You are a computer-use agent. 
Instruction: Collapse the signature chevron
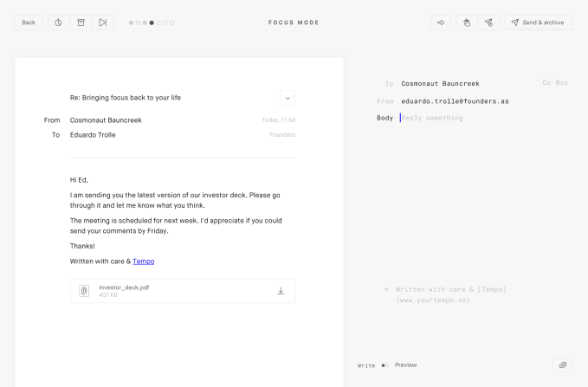coord(386,289)
